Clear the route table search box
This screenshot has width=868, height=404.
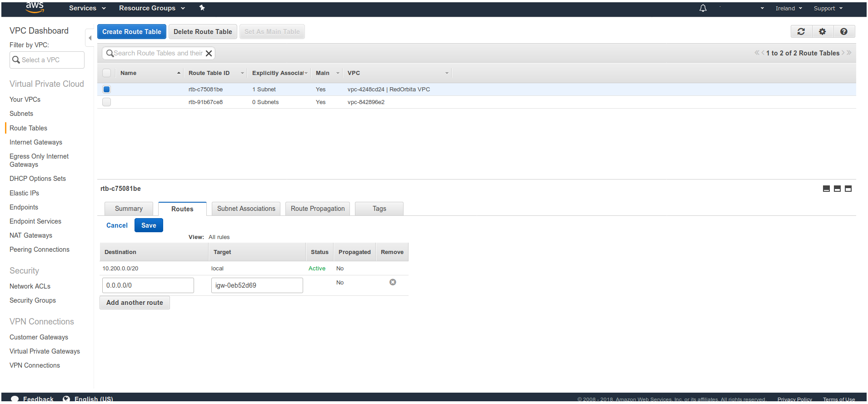click(209, 53)
